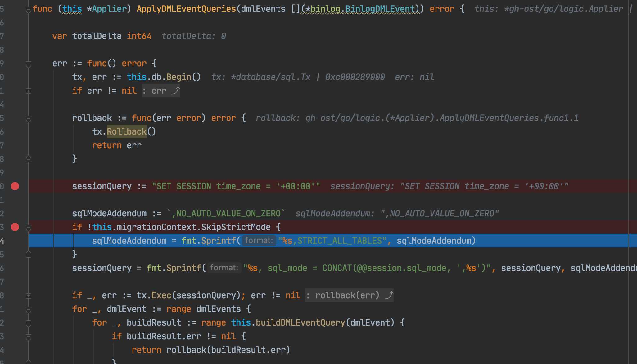This screenshot has width=637, height=364.
Task: Click the 'err: nil' inline debug value
Action: tap(414, 77)
